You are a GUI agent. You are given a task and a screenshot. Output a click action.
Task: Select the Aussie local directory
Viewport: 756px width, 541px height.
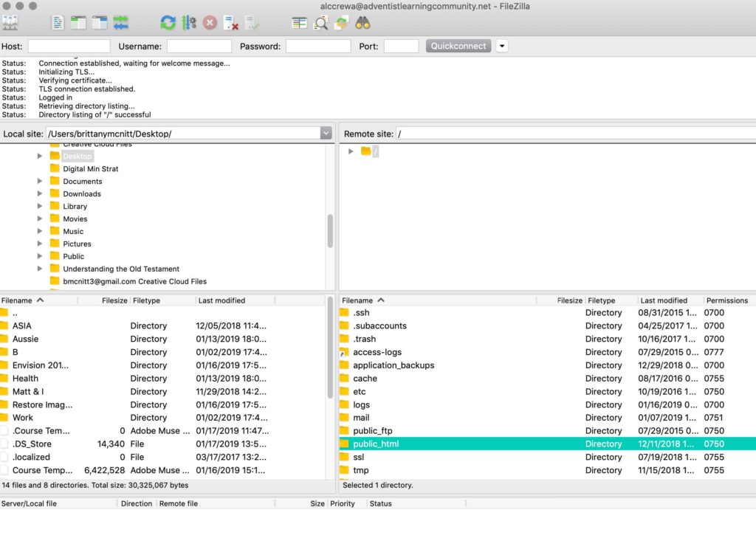[25, 339]
